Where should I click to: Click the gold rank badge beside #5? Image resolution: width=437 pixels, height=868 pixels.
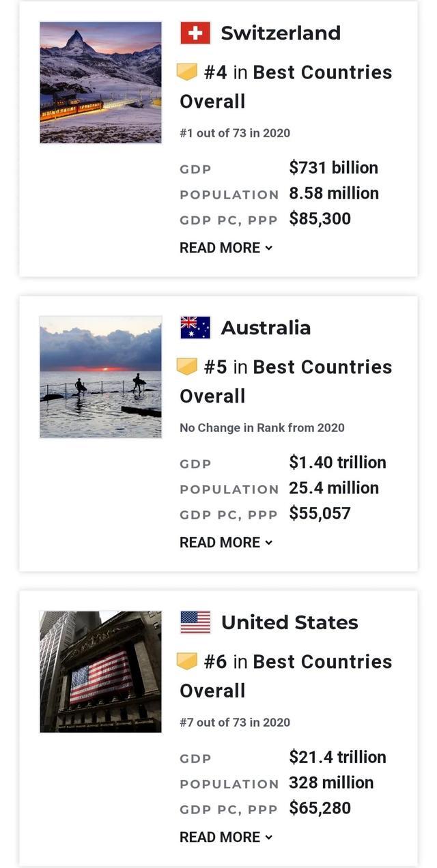click(x=187, y=366)
